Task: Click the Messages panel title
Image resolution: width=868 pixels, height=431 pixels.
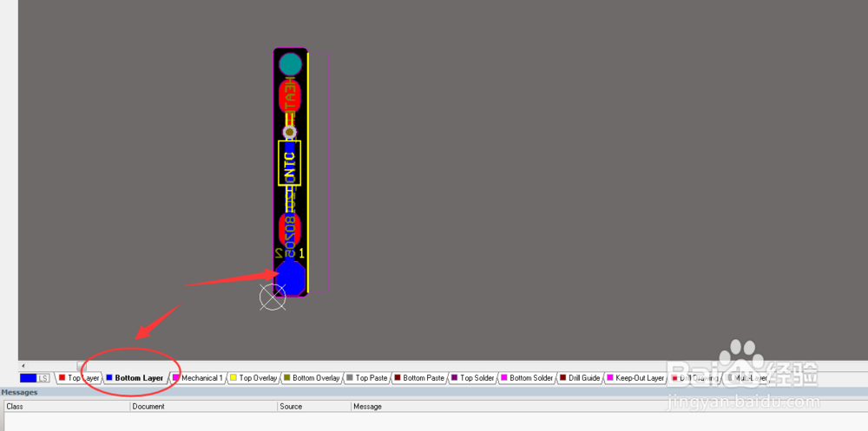Action: 19,392
